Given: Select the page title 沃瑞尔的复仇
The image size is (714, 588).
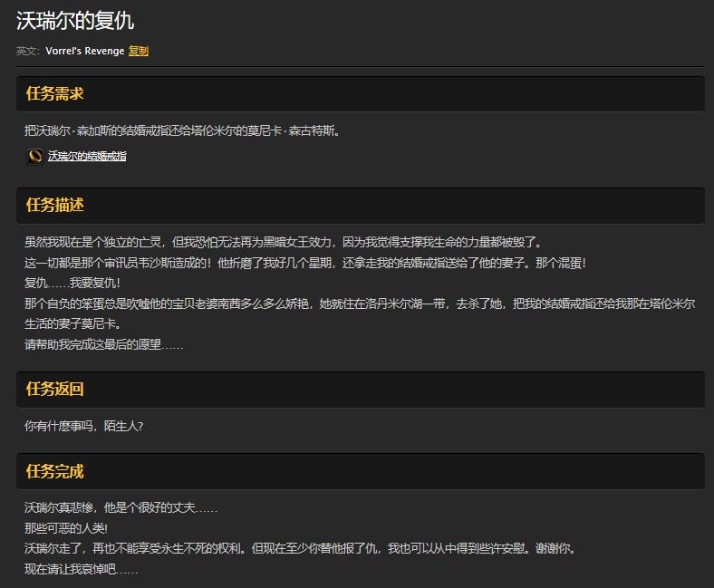Looking at the screenshot, I should click(75, 21).
